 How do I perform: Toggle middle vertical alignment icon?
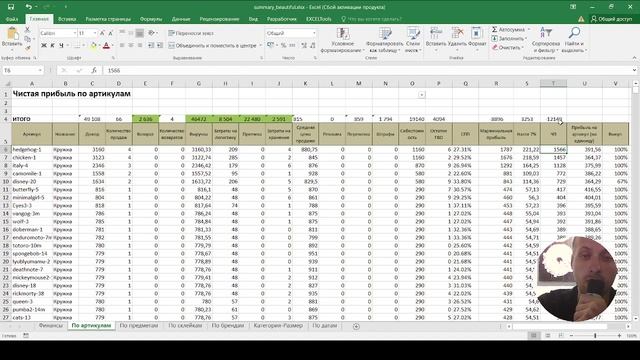pyautogui.click(x=131, y=33)
